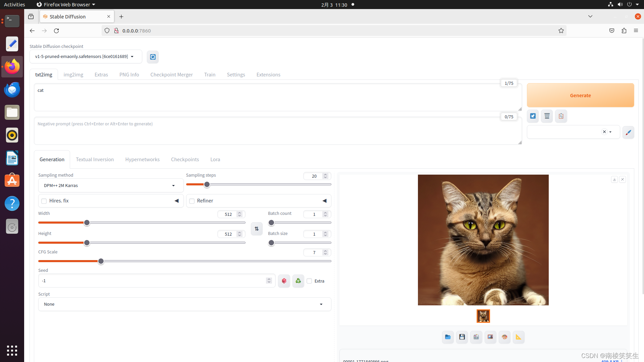Open Terminal from the dock
The width and height of the screenshot is (644, 362).
(12, 21)
